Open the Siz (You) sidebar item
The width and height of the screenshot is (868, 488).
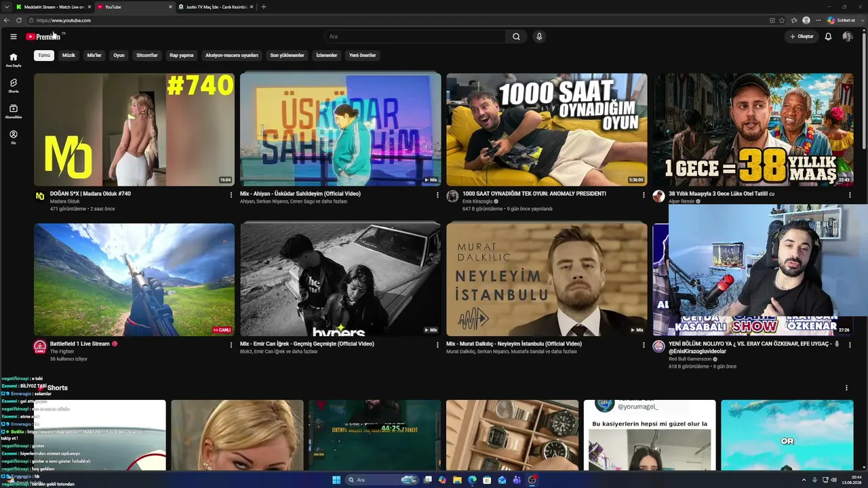tap(13, 138)
